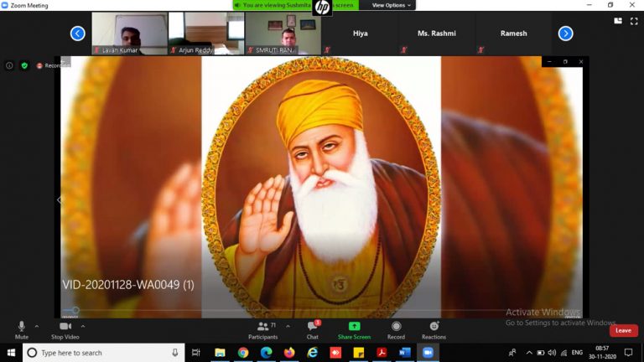The height and width of the screenshot is (362, 644).
Task: Click Cortana microphone icon in search
Action: coord(175,353)
